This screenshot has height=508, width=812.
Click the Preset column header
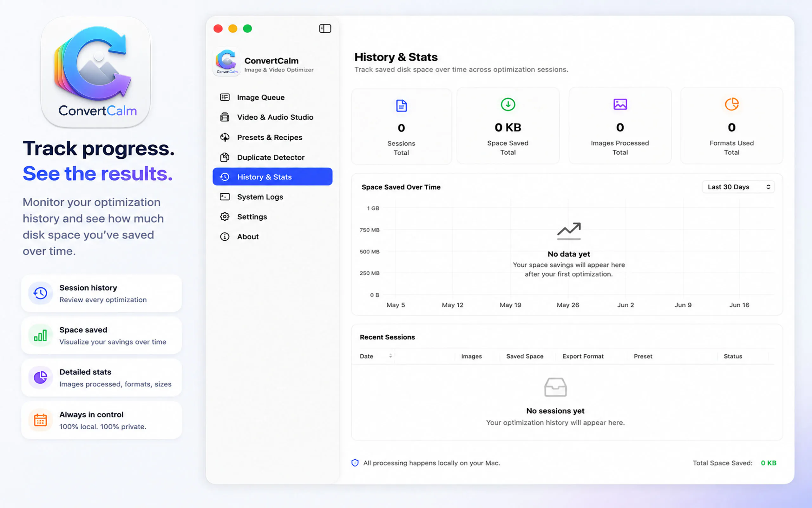(x=643, y=356)
